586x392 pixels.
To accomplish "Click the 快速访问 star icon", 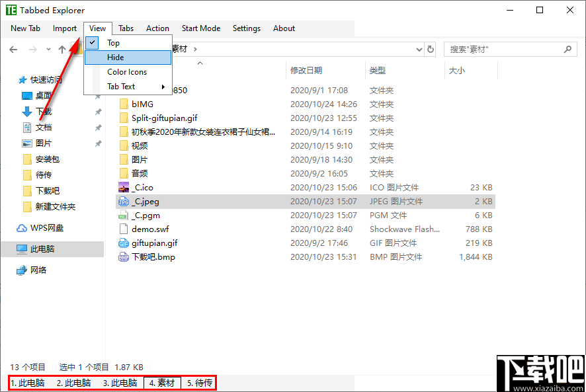I will click(21, 79).
